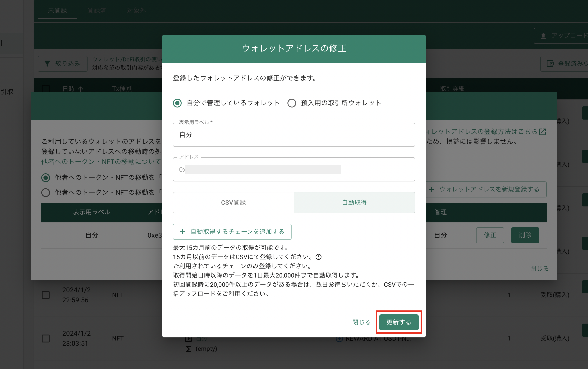Open ウォレットアドレスの登録方法はこちら link
Screen dimensions: 588x369
point(481,132)
